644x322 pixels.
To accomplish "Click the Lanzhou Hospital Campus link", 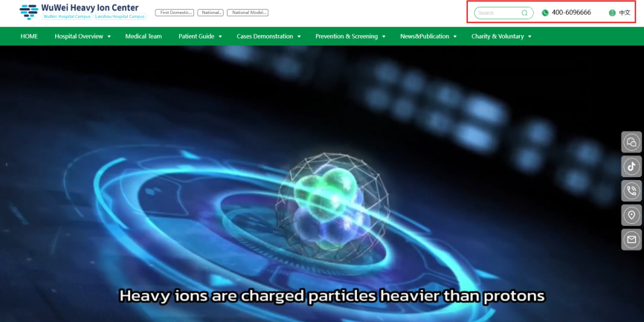I will pyautogui.click(x=120, y=16).
